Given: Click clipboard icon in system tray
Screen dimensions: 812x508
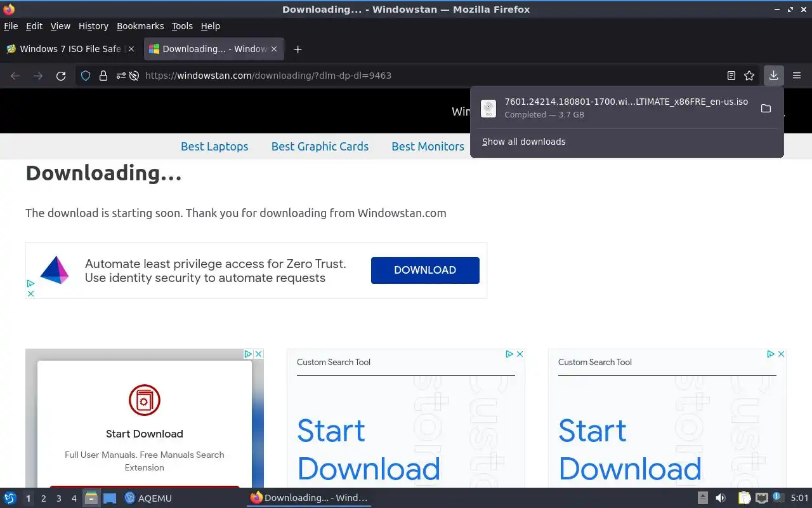Looking at the screenshot, I should click(745, 498).
